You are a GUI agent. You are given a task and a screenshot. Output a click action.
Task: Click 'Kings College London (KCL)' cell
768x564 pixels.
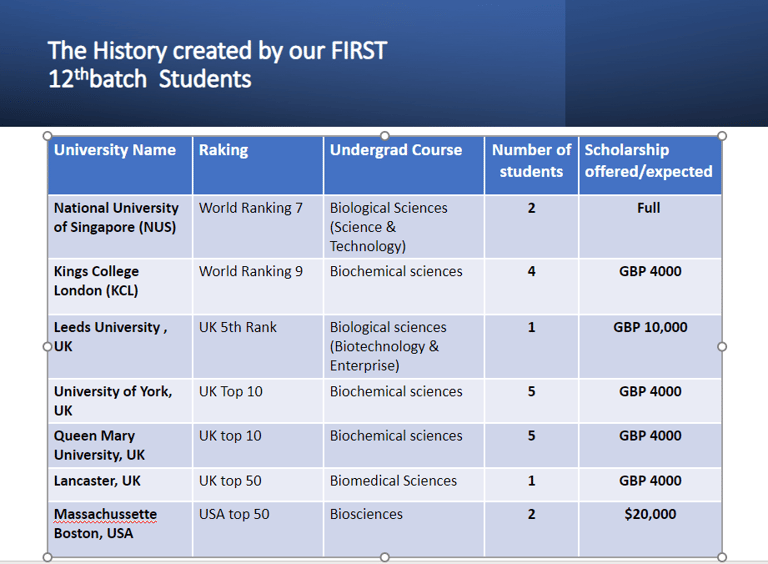tap(120, 286)
